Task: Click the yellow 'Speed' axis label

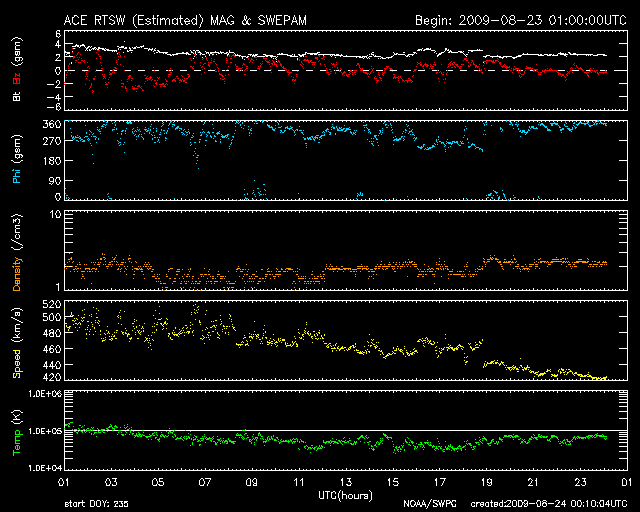Action: click(17, 363)
